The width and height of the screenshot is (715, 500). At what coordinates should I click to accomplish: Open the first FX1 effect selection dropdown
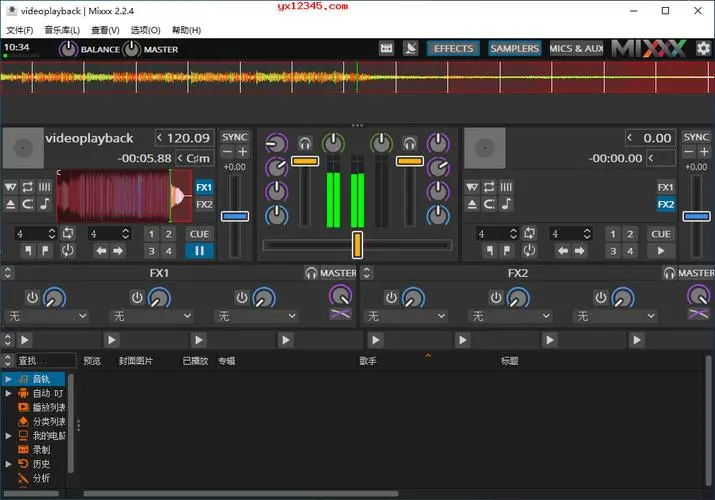tap(48, 316)
